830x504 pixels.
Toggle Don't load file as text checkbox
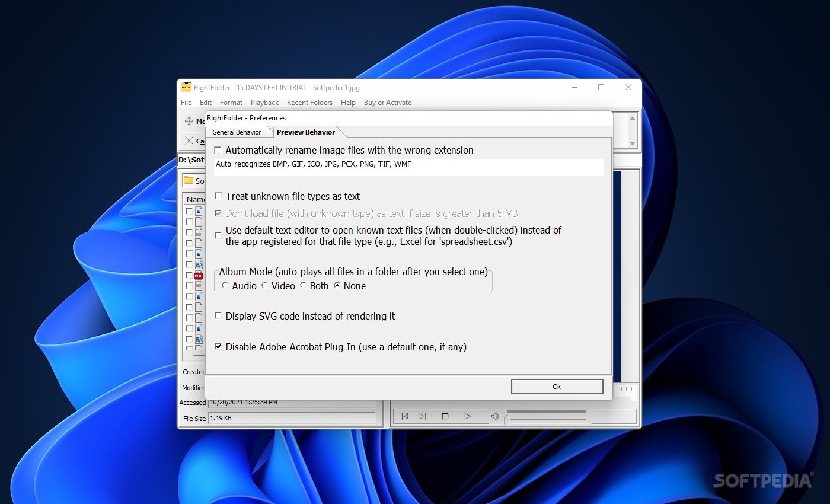tap(218, 213)
